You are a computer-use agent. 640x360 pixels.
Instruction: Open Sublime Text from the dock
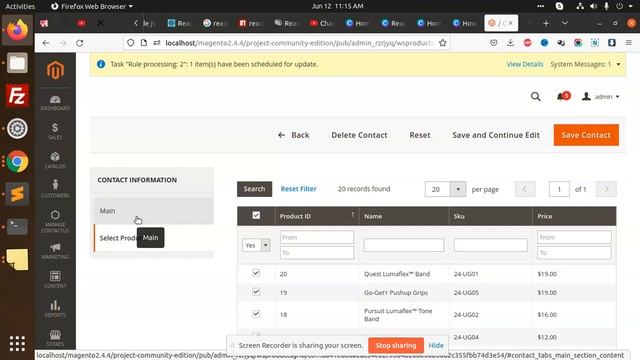(17, 194)
